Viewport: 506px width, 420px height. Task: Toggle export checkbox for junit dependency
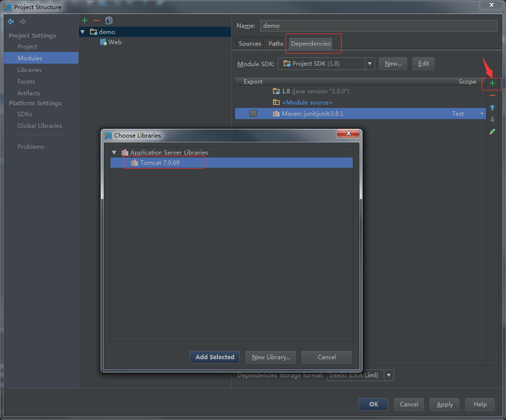[x=253, y=113]
